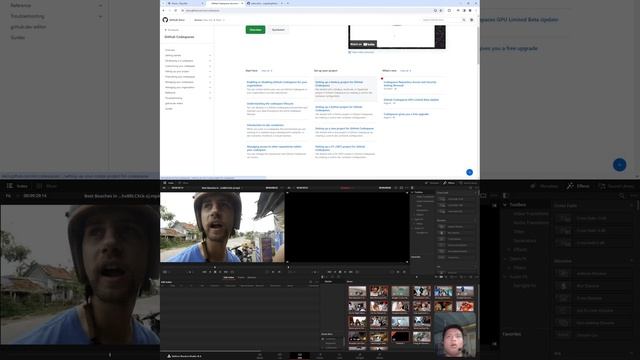Switch to the Color page in DaVinci Resolve

[340, 356]
